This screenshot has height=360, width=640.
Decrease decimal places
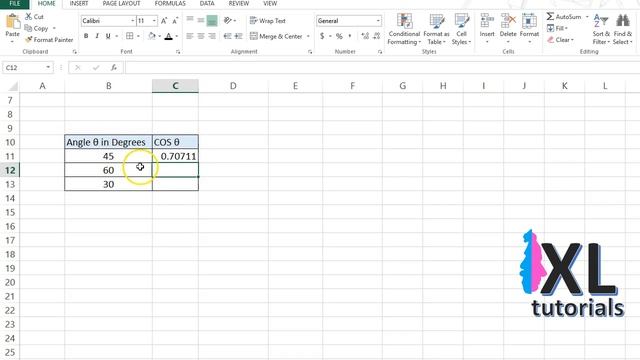(377, 36)
